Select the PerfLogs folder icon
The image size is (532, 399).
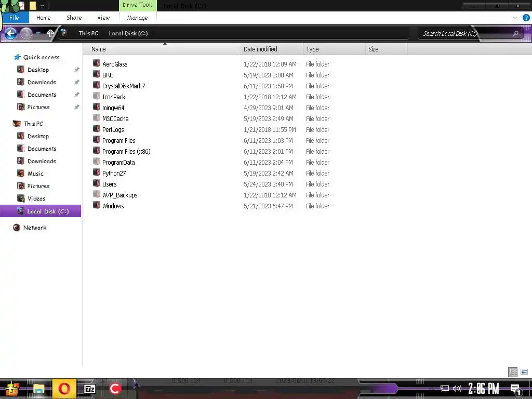(96, 129)
